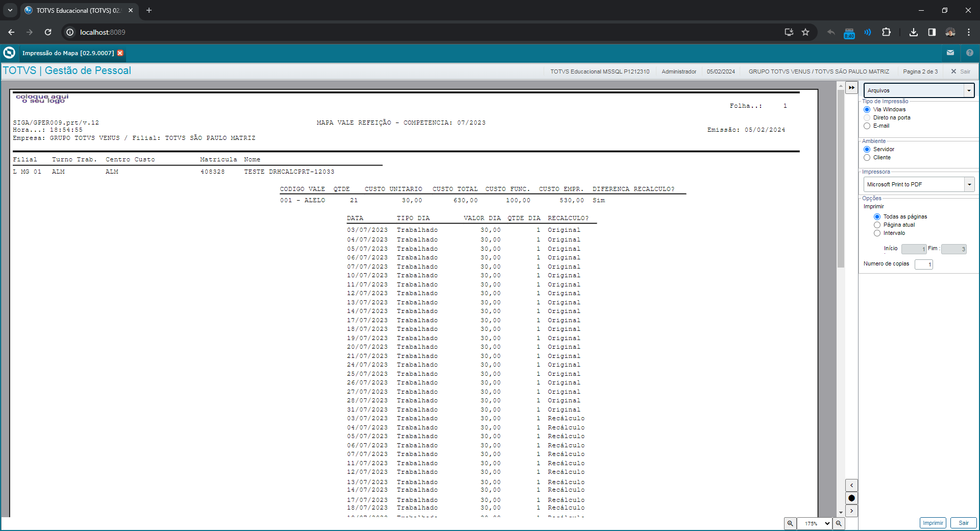Click the black circle page button
Viewport: 980px width, 531px height.
click(851, 498)
